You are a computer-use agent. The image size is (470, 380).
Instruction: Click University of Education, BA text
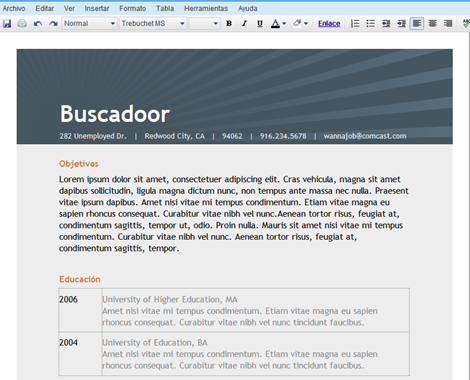[x=155, y=343]
